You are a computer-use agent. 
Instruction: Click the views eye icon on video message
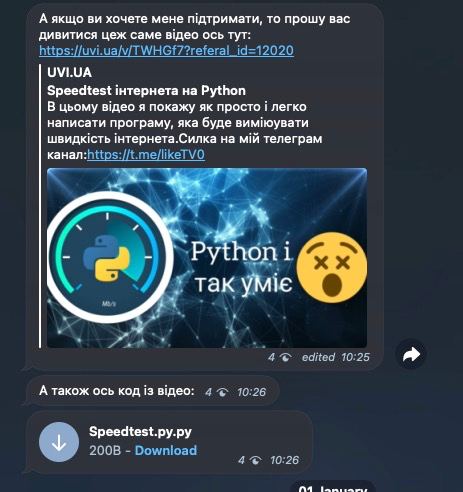coord(285,358)
